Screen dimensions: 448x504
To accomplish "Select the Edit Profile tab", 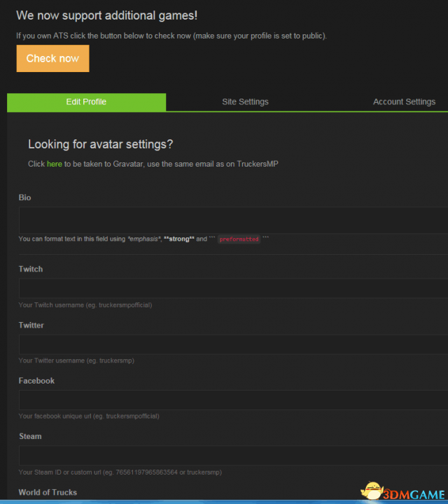I will coord(87,102).
